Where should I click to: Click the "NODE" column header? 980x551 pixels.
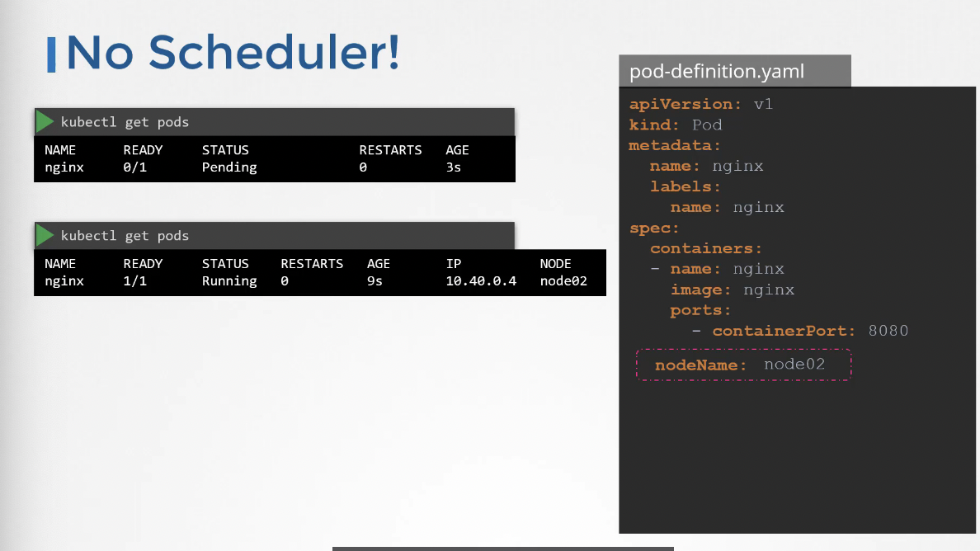pos(556,264)
